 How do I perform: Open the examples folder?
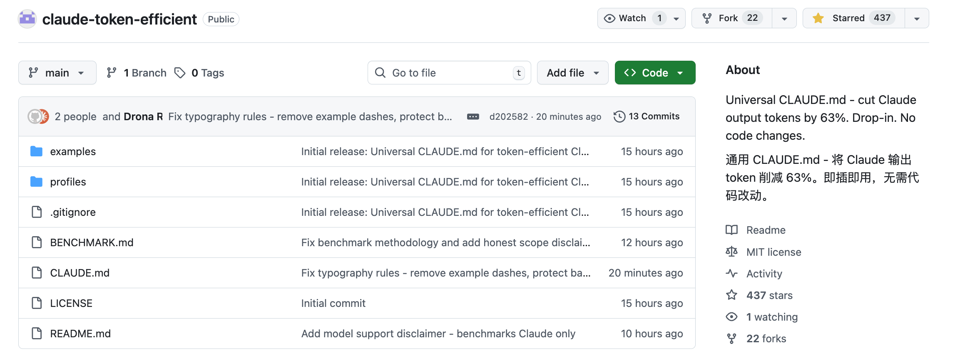tap(73, 151)
